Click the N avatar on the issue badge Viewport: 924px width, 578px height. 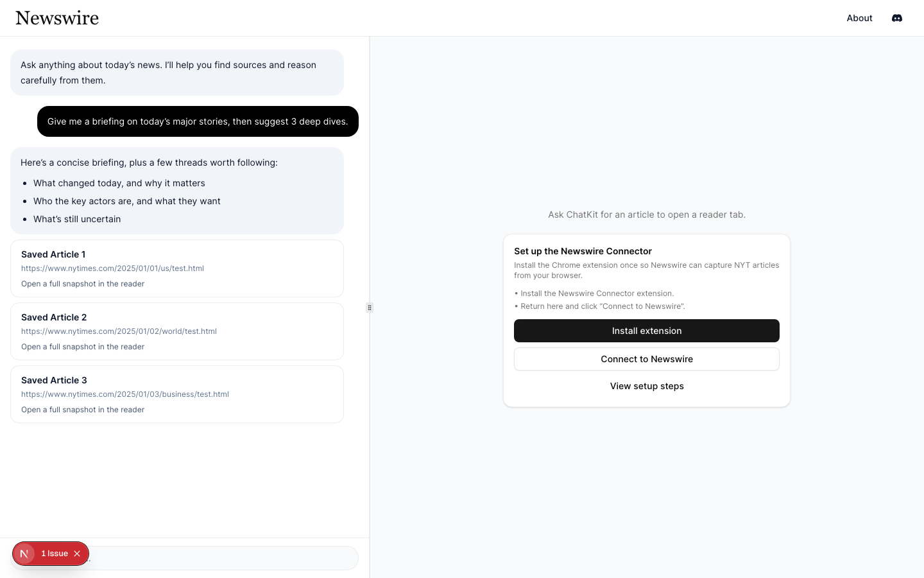tap(24, 553)
